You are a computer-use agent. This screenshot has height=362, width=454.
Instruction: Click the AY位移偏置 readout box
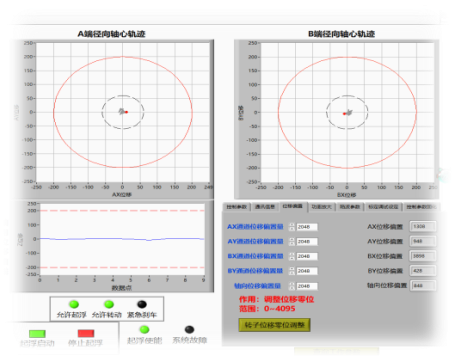[423, 241]
